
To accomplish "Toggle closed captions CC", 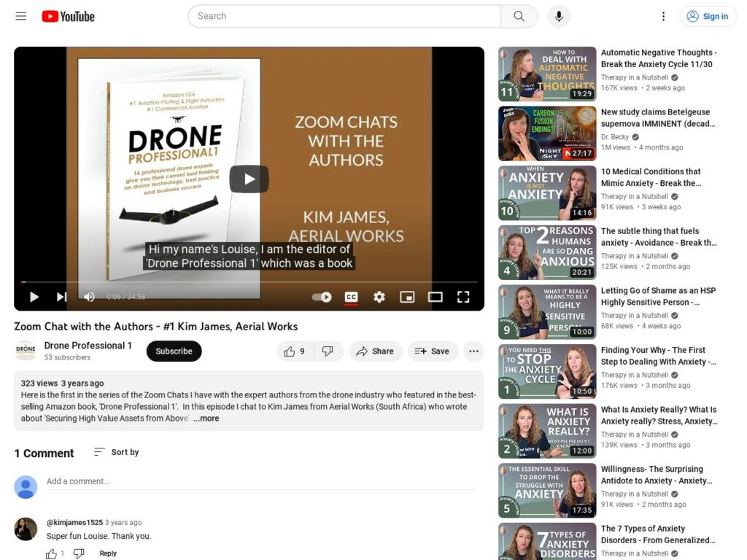I will click(x=351, y=297).
